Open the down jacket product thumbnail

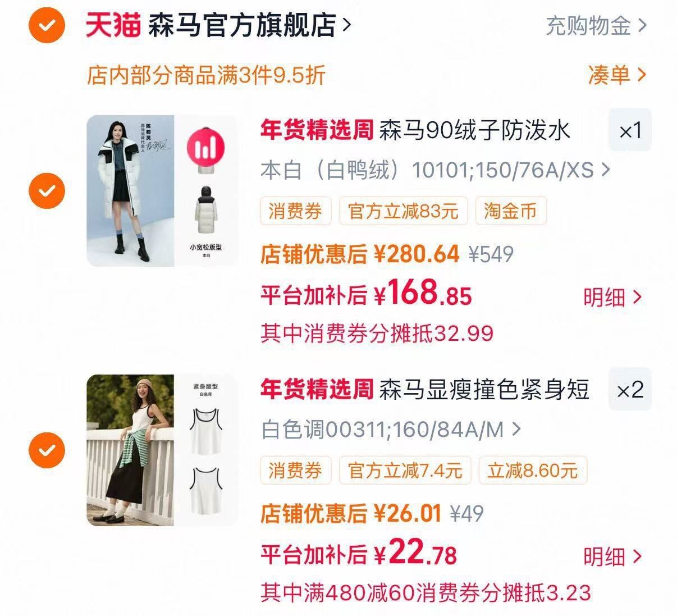(x=162, y=191)
